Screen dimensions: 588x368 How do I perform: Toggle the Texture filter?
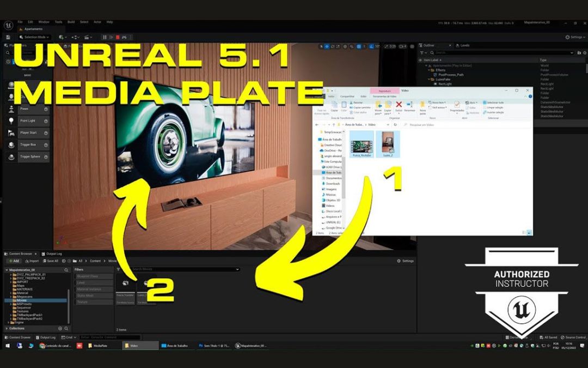(x=94, y=302)
